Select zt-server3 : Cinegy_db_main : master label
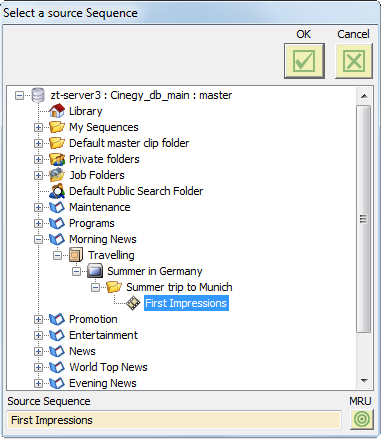The height and width of the screenshot is (439, 381). tap(141, 95)
